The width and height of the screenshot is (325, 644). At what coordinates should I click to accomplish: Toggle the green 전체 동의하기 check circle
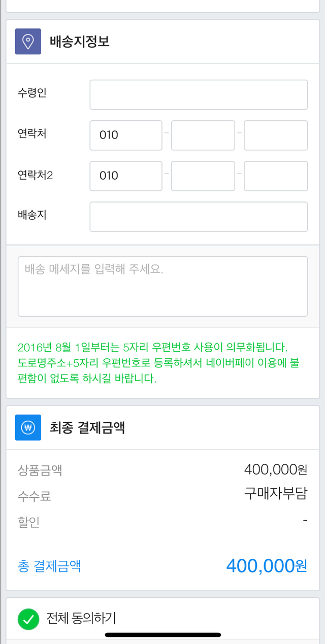(x=28, y=619)
